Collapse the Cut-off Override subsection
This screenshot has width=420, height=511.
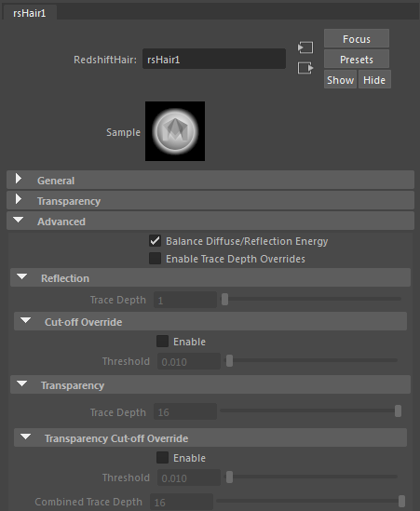coord(210,322)
